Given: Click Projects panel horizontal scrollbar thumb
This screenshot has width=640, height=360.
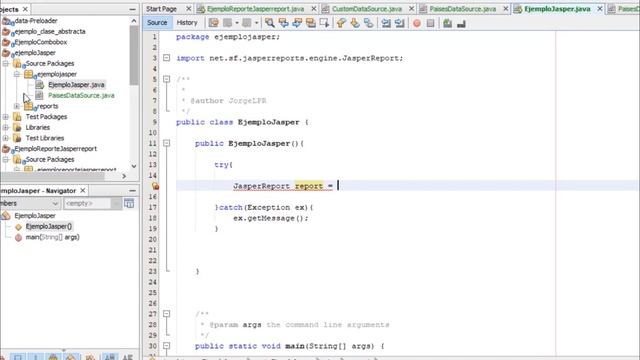Looking at the screenshot, I should [53, 176].
